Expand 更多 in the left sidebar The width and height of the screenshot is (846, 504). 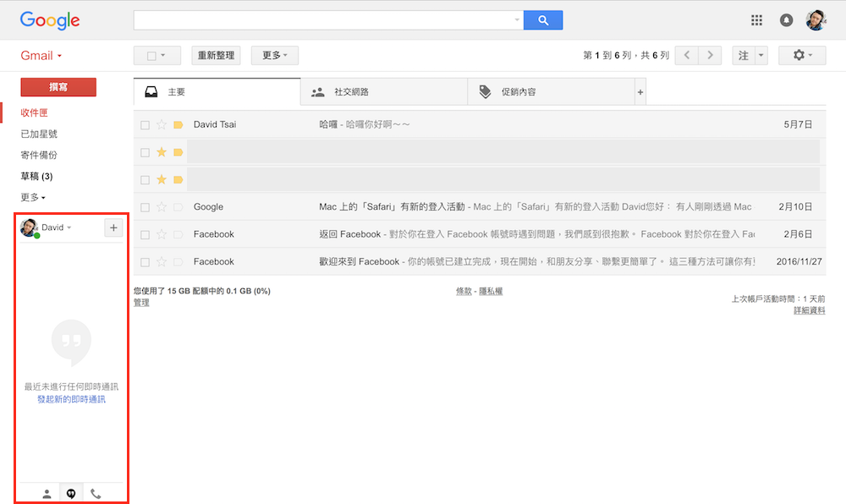(x=31, y=196)
